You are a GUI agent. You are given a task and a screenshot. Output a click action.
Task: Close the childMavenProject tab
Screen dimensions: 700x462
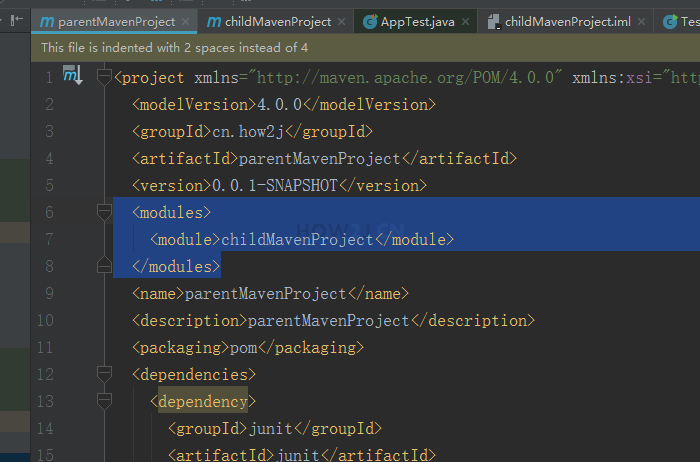pos(342,21)
